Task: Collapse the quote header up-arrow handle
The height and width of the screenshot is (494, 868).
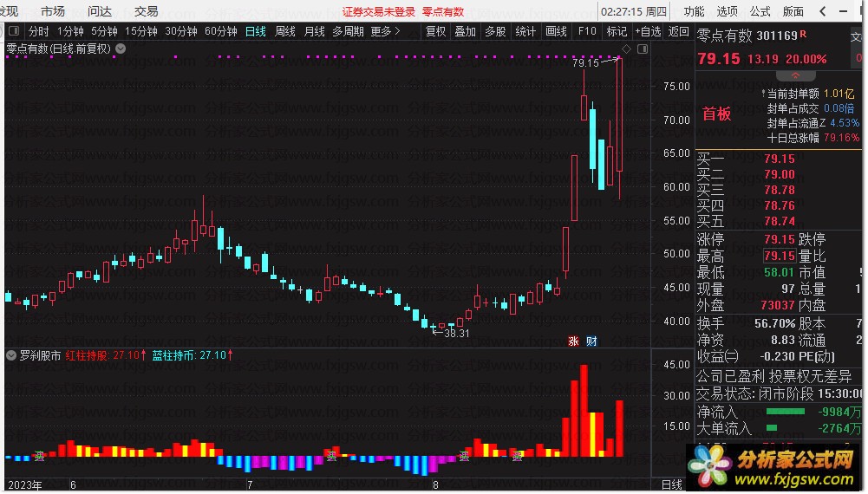Action: point(795,75)
